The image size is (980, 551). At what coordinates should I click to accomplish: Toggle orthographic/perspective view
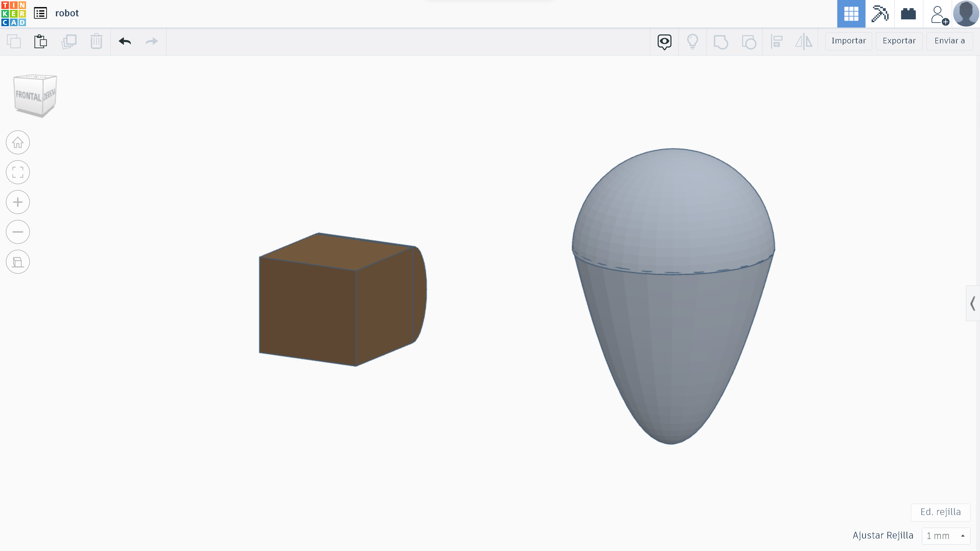tap(18, 262)
